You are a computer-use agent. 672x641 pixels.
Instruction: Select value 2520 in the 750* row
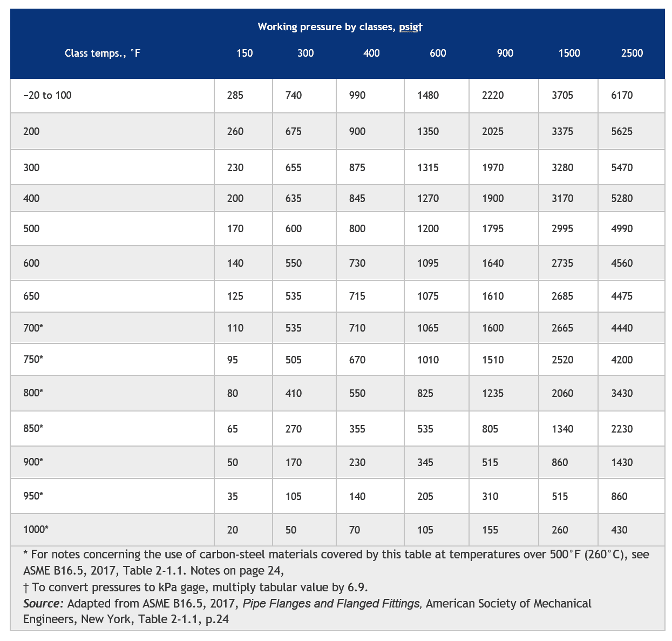(562, 360)
